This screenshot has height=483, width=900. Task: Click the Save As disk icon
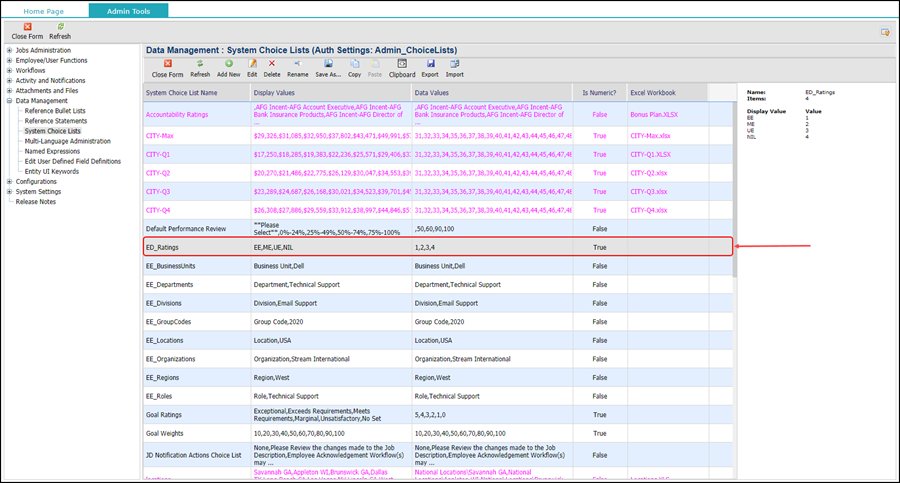click(328, 67)
